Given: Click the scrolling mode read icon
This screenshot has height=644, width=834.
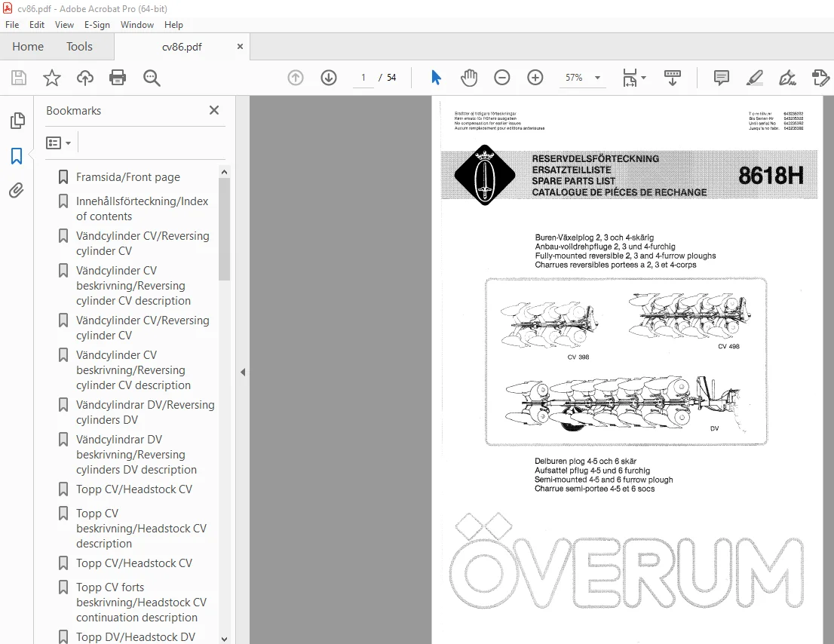Looking at the screenshot, I should point(673,78).
